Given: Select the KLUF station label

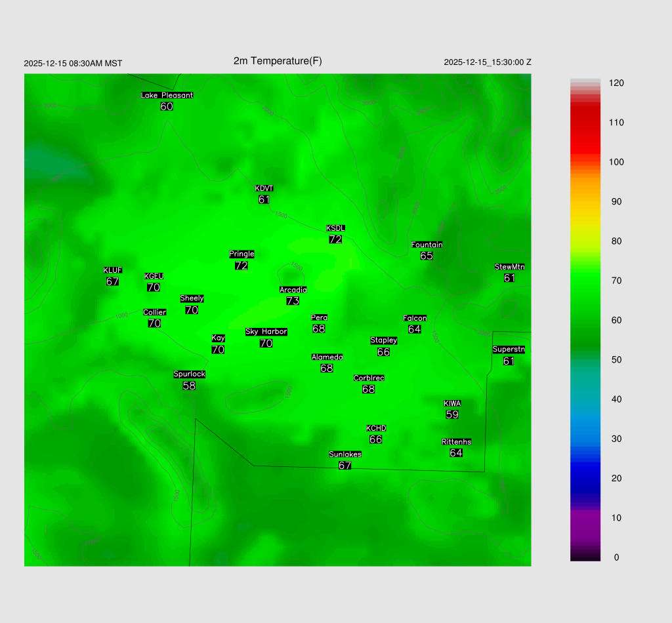Looking at the screenshot, I should pos(112,270).
